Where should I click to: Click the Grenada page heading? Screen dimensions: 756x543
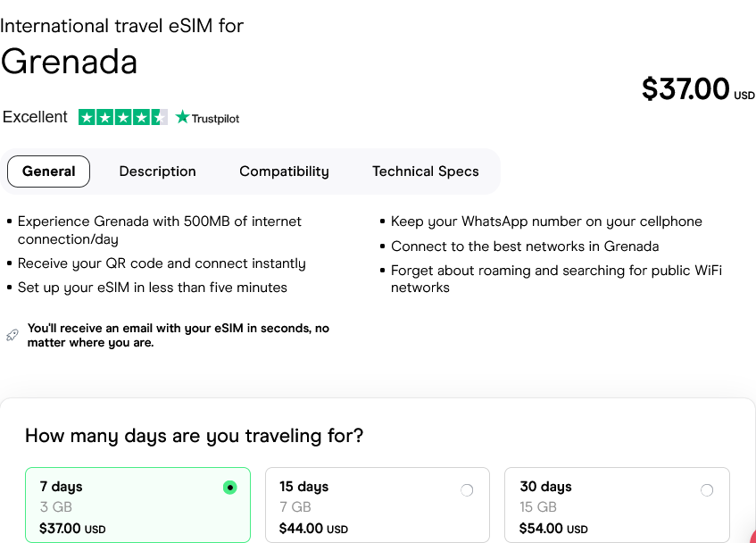point(69,62)
